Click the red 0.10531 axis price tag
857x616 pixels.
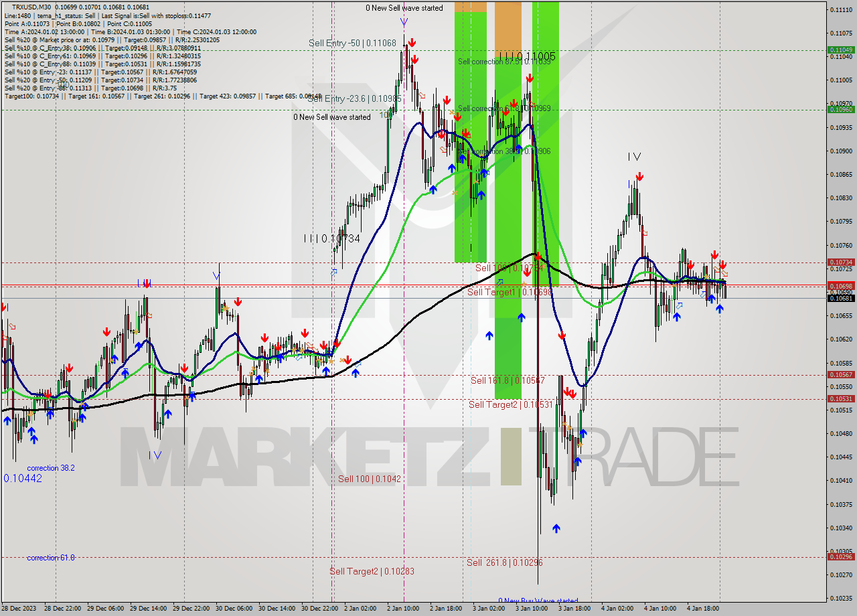pyautogui.click(x=841, y=399)
